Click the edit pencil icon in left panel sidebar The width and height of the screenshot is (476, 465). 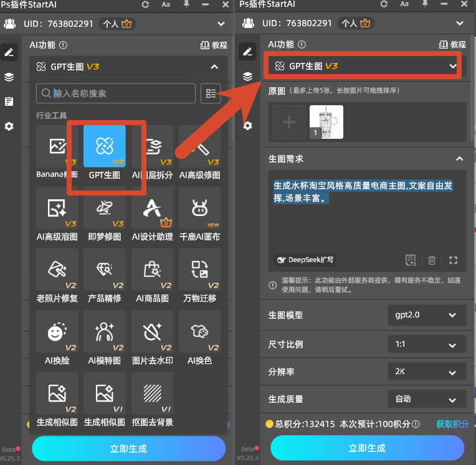pyautogui.click(x=9, y=52)
